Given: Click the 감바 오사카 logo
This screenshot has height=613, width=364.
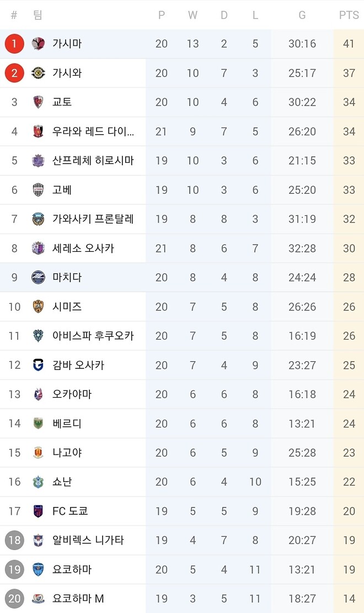Looking at the screenshot, I should point(38,365).
